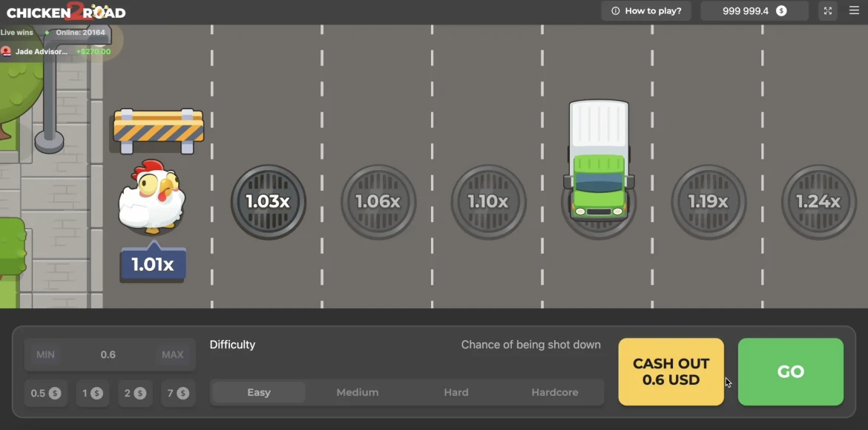Image resolution: width=868 pixels, height=430 pixels.
Task: Select Easy difficulty
Action: click(259, 392)
